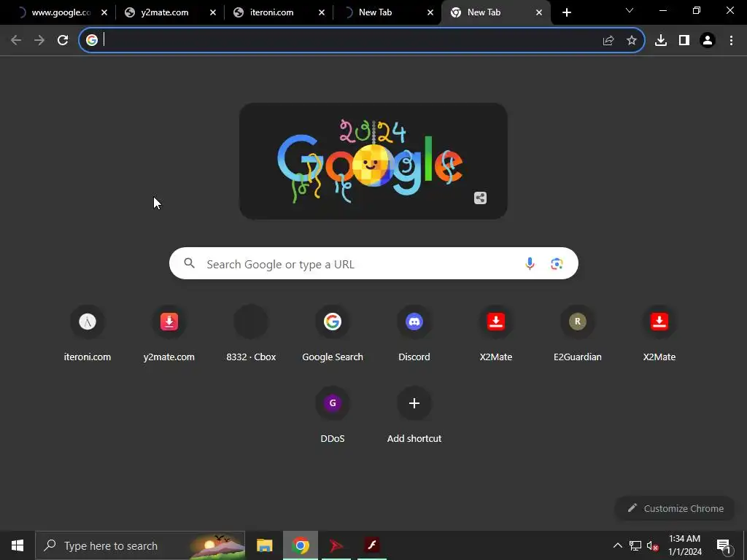Open the DDoS shortcut
747x560 pixels.
coord(333,416)
